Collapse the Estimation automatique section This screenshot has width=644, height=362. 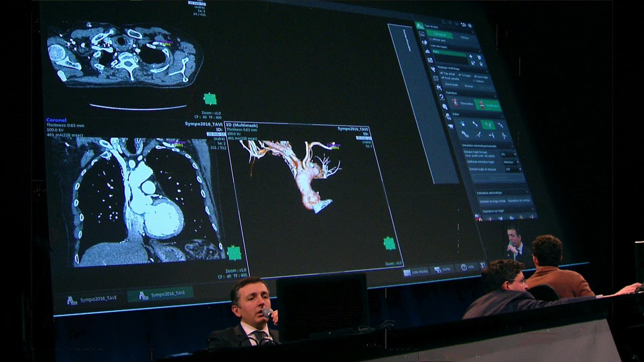(527, 192)
